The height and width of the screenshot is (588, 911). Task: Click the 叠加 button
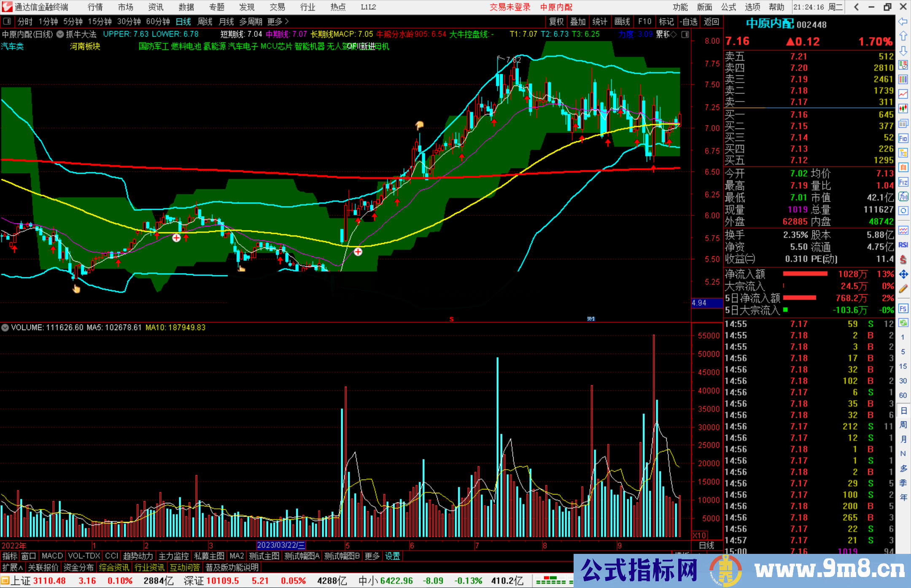click(x=578, y=21)
